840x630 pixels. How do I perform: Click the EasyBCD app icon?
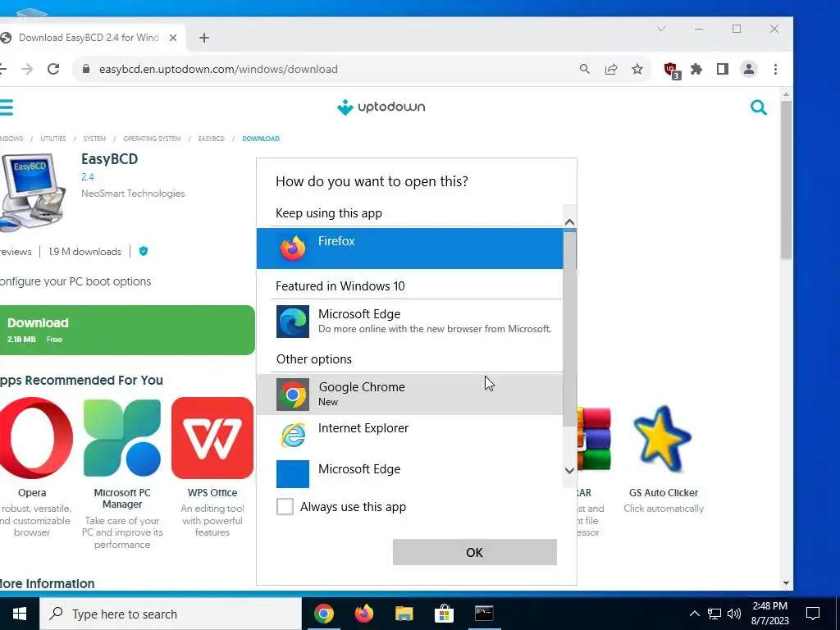click(x=33, y=193)
